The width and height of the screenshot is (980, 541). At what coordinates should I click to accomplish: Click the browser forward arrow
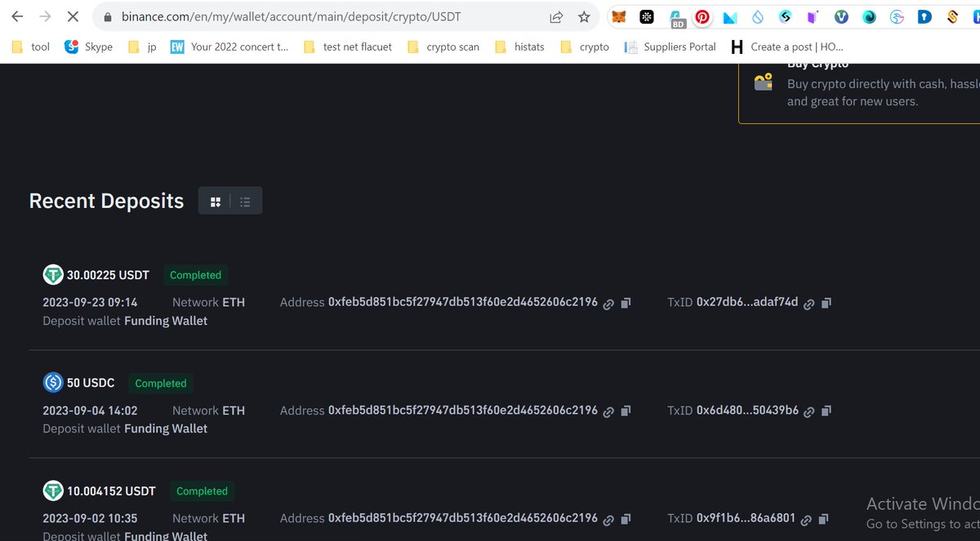(45, 16)
